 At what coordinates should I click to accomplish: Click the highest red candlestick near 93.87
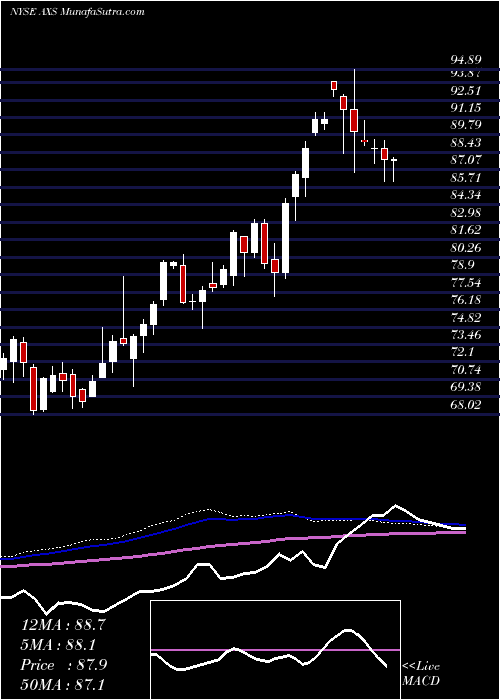[334, 86]
